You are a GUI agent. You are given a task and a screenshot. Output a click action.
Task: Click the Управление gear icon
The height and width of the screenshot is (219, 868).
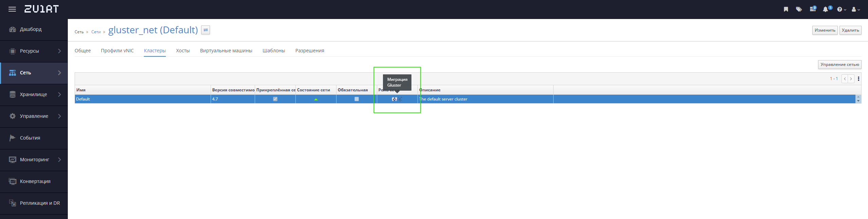[x=13, y=116]
